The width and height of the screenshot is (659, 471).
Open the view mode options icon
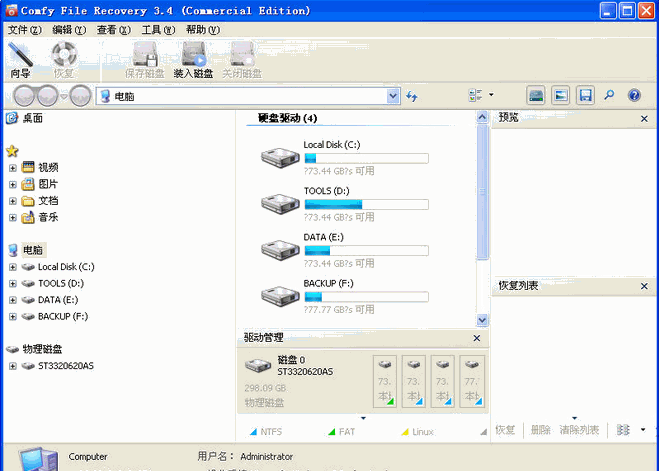click(475, 95)
